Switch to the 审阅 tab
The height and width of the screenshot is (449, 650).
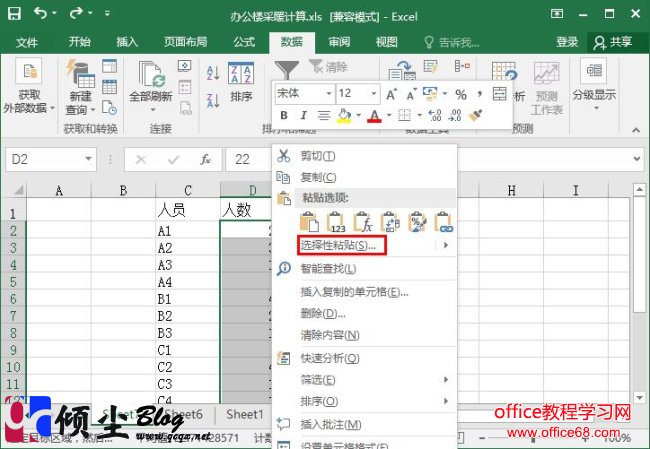[x=339, y=41]
